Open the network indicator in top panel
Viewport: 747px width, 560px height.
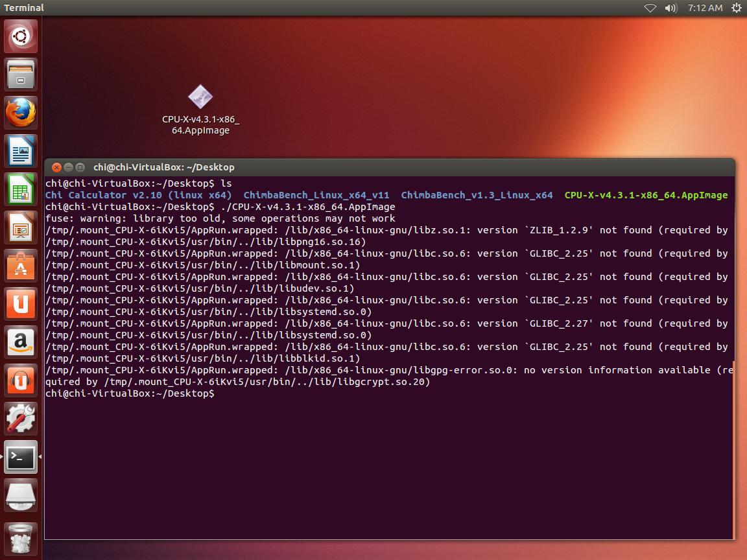tap(650, 8)
